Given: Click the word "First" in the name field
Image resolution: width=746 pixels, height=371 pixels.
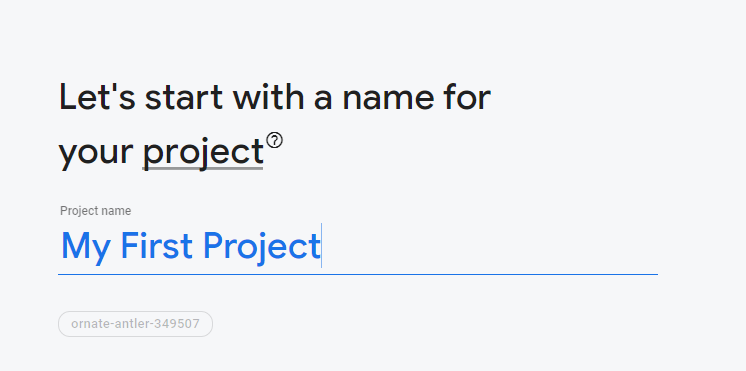Looking at the screenshot, I should tap(157, 245).
